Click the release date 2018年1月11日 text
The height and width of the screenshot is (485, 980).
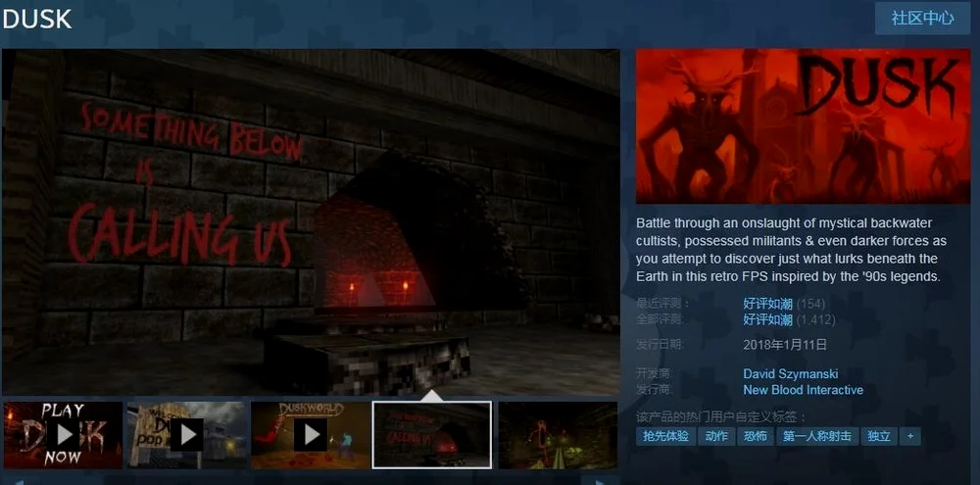785,344
